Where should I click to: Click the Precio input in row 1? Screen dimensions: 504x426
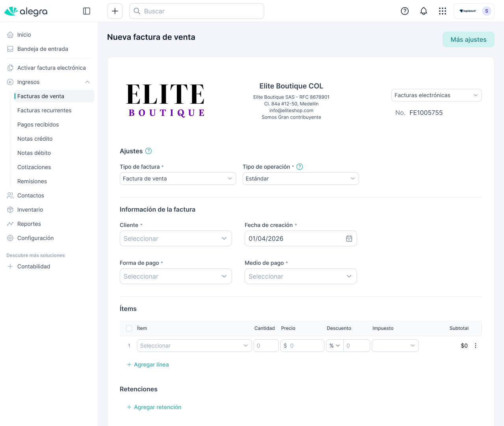click(302, 346)
